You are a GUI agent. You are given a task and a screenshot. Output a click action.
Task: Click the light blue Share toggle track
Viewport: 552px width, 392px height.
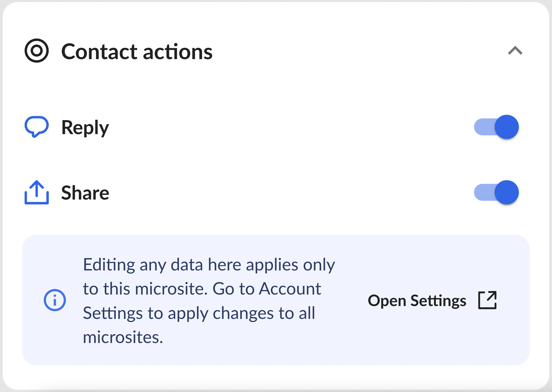pos(484,192)
